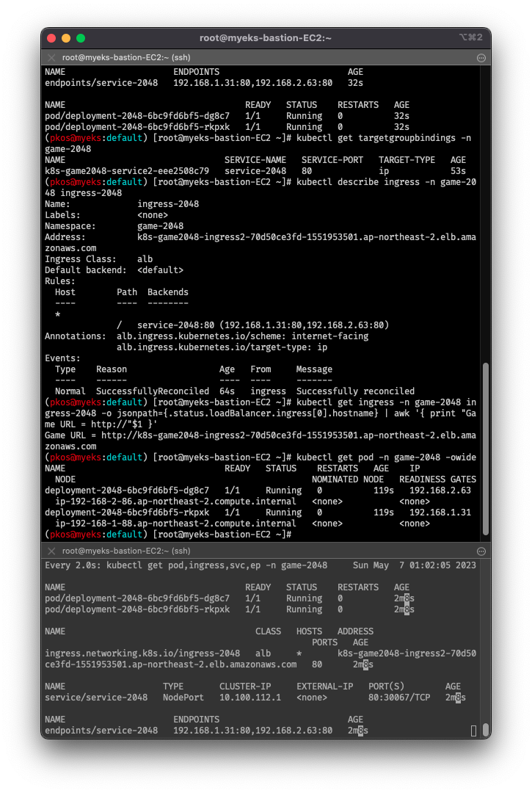Select the top pane title root@myeks-bastion-EC2:~ (ssh)
The image size is (532, 793).
click(126, 58)
